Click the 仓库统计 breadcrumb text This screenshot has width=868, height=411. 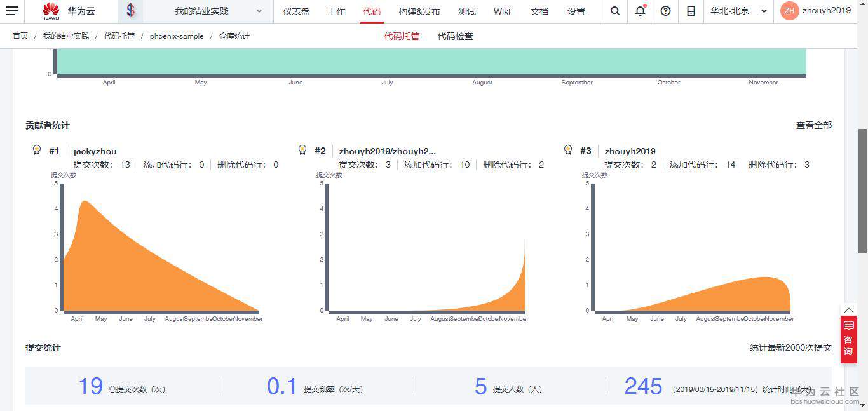pos(234,36)
